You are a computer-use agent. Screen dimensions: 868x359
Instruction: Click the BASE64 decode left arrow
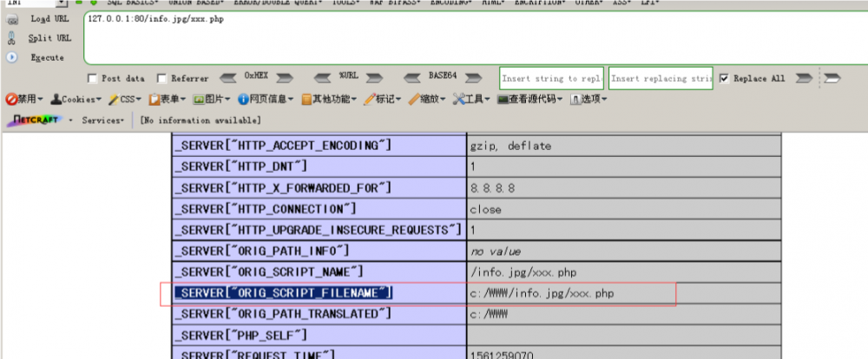413,78
